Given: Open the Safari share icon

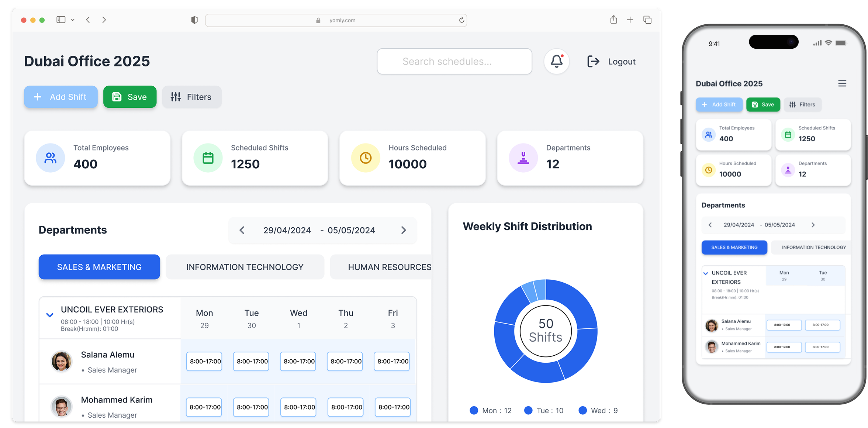Looking at the screenshot, I should 613,20.
